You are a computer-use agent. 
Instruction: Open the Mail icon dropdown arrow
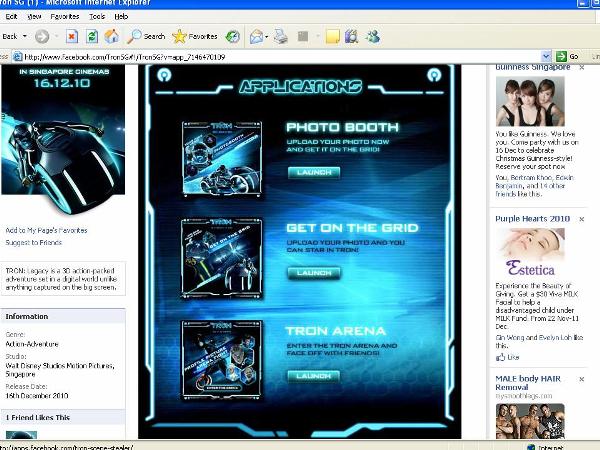(266, 37)
